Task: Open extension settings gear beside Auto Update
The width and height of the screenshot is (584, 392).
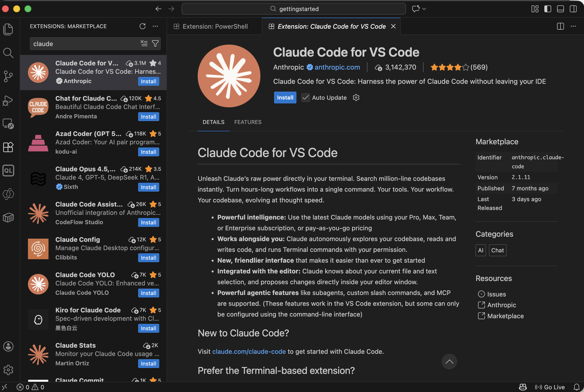Action: [356, 98]
